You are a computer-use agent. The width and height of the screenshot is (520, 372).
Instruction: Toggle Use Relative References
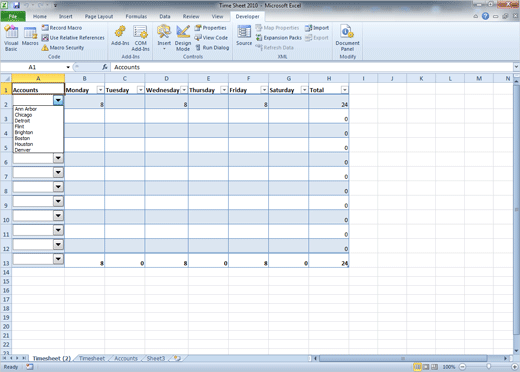coord(73,38)
